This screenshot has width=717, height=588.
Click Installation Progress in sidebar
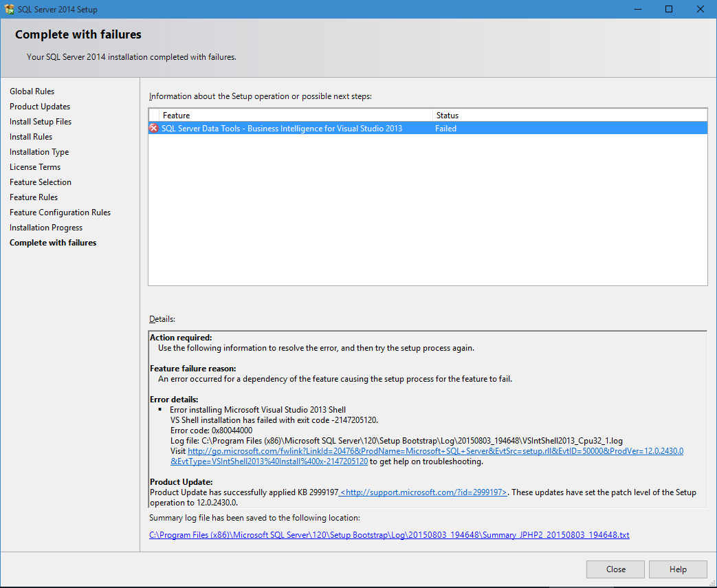46,228
